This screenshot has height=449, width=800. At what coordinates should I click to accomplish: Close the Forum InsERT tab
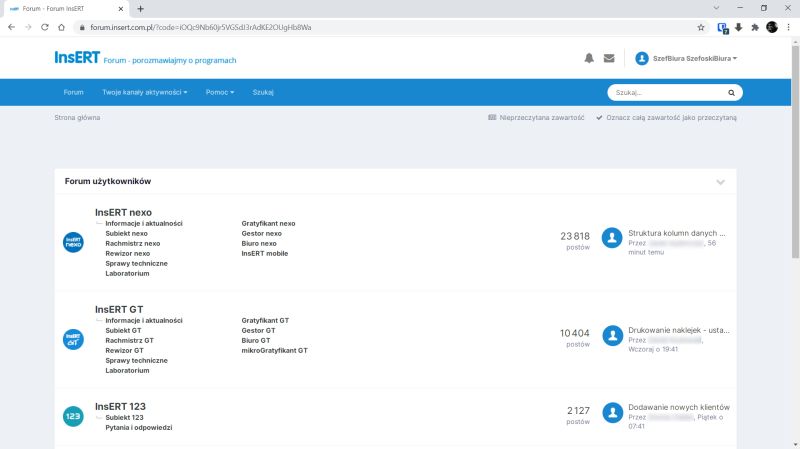click(120, 9)
